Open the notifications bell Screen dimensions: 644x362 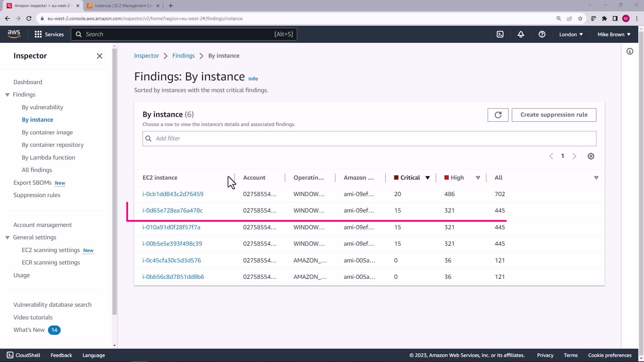point(521,34)
